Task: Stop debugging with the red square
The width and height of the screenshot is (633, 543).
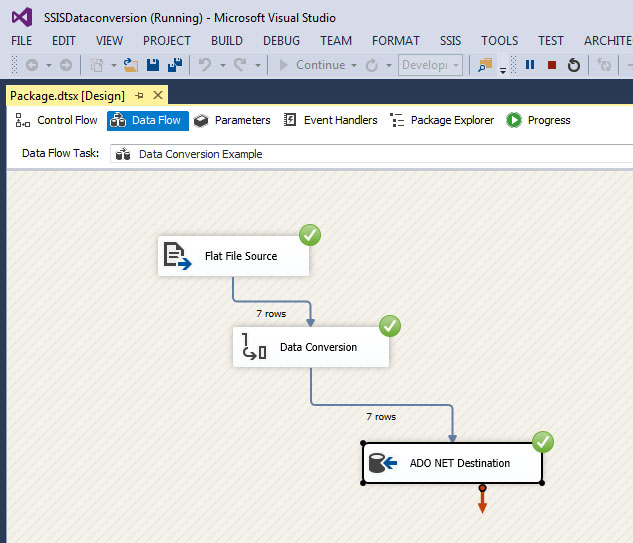Action: [x=552, y=65]
